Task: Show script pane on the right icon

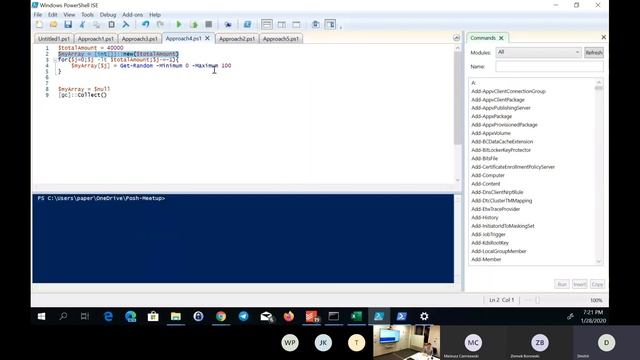Action: point(282,24)
